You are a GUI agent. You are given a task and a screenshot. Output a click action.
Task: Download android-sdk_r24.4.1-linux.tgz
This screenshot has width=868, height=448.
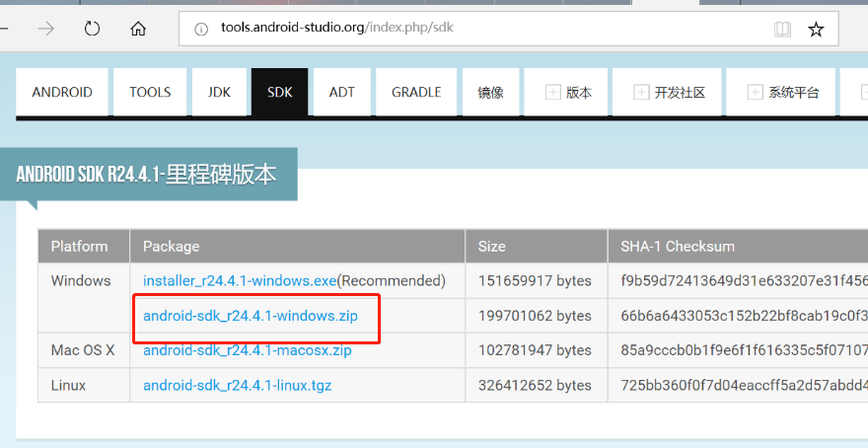click(237, 385)
